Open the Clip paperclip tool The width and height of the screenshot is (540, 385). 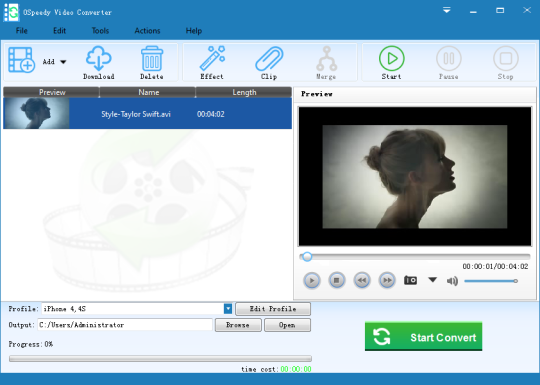point(269,58)
